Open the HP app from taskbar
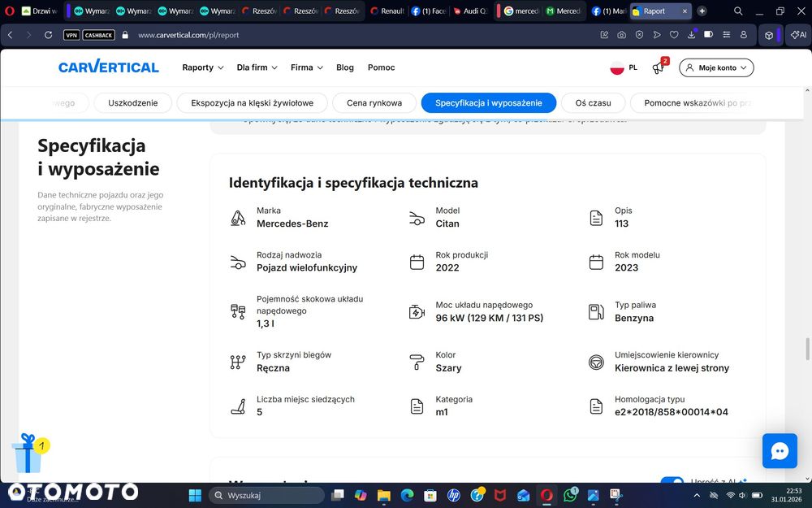The height and width of the screenshot is (508, 812). 454,496
